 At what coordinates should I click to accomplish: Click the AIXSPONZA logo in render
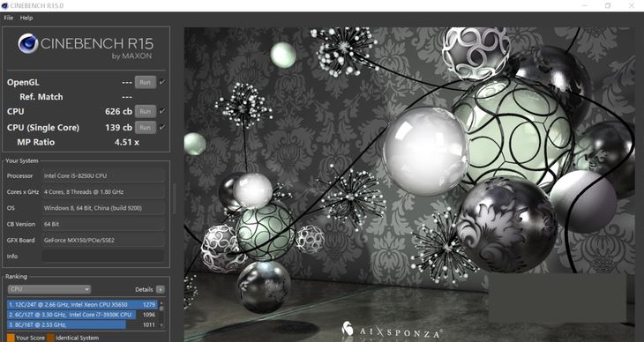tap(393, 331)
